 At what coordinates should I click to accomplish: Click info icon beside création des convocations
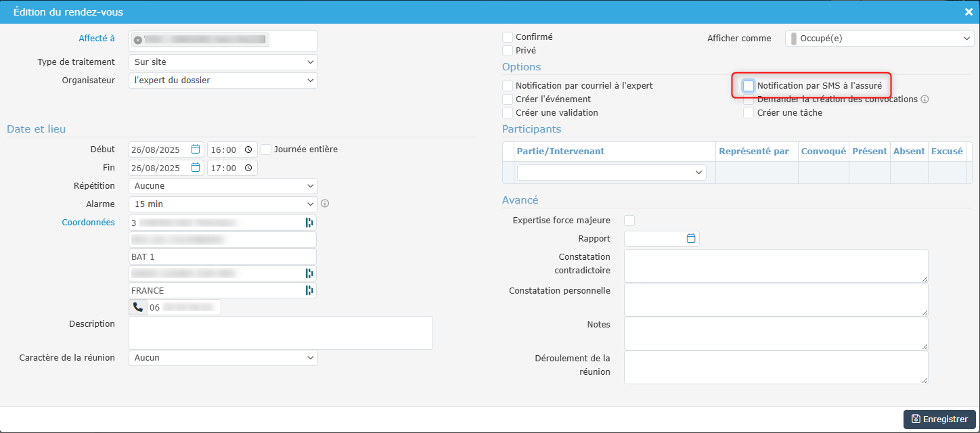[925, 99]
